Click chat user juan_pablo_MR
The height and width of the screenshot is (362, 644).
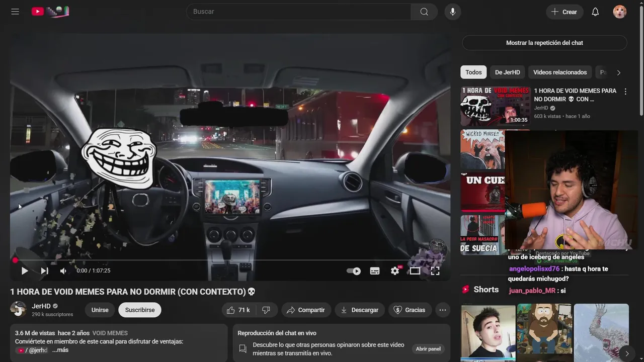532,291
